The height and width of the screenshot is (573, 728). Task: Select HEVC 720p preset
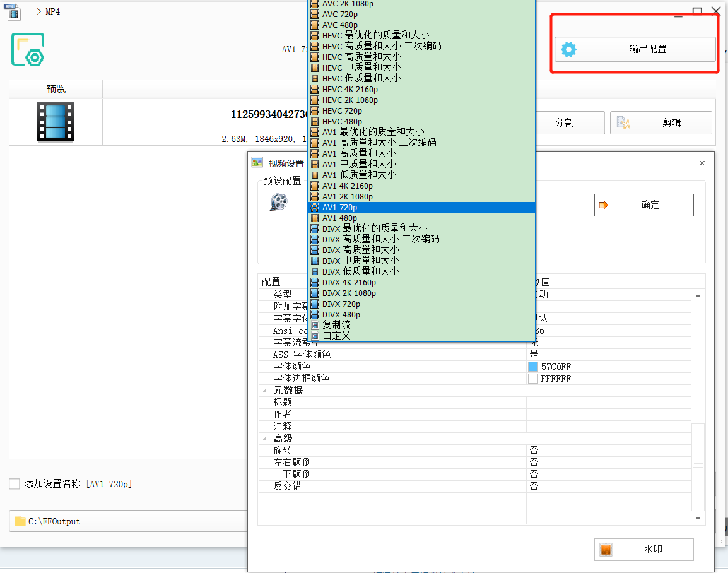[421, 110]
